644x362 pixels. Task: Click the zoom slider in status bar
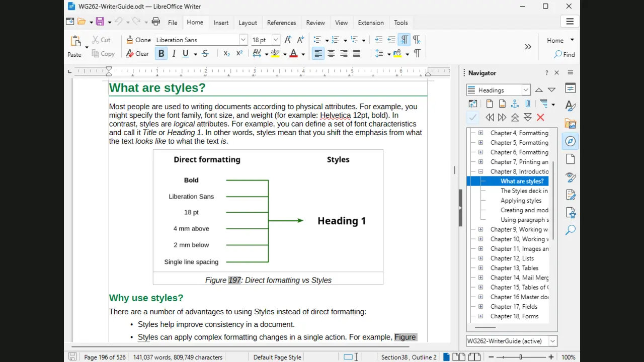coord(521,357)
